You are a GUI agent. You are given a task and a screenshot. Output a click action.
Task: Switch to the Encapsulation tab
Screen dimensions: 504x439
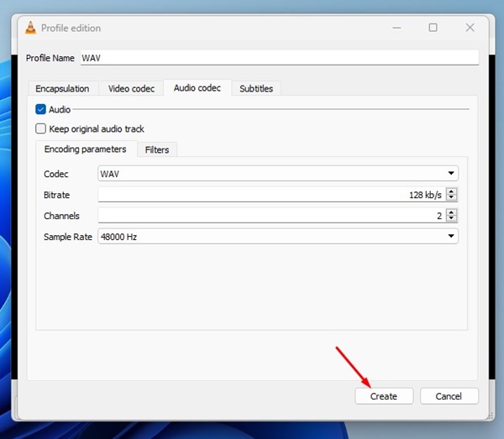[x=62, y=89]
